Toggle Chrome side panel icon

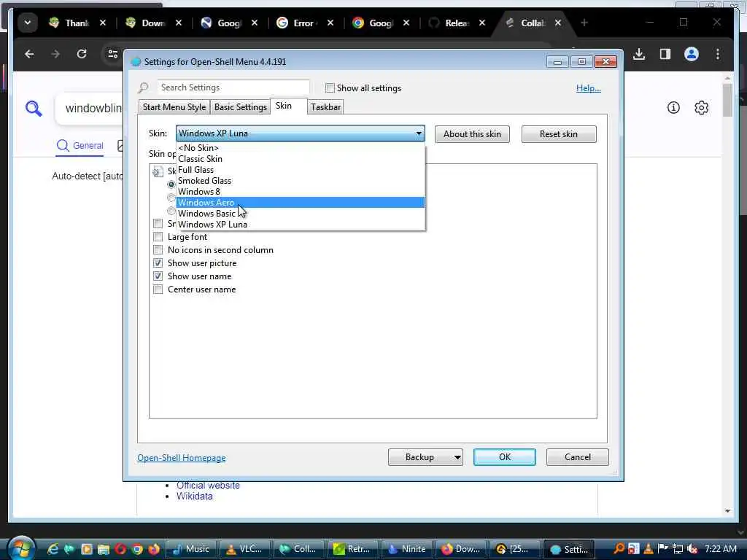tap(665, 54)
